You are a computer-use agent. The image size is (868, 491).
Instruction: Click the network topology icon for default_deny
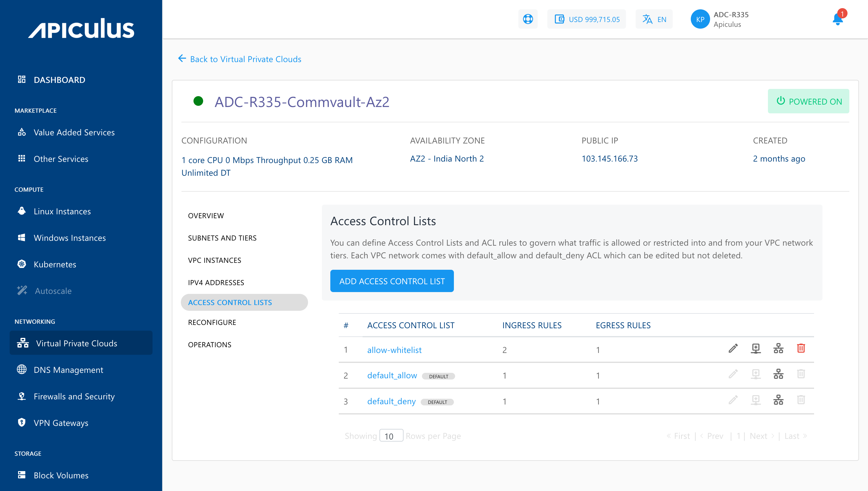[778, 401]
